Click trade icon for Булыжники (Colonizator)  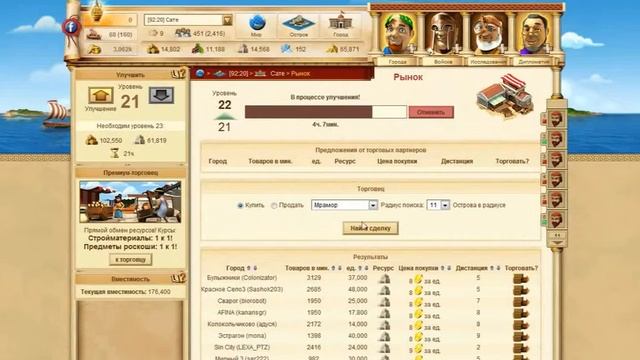(x=521, y=279)
